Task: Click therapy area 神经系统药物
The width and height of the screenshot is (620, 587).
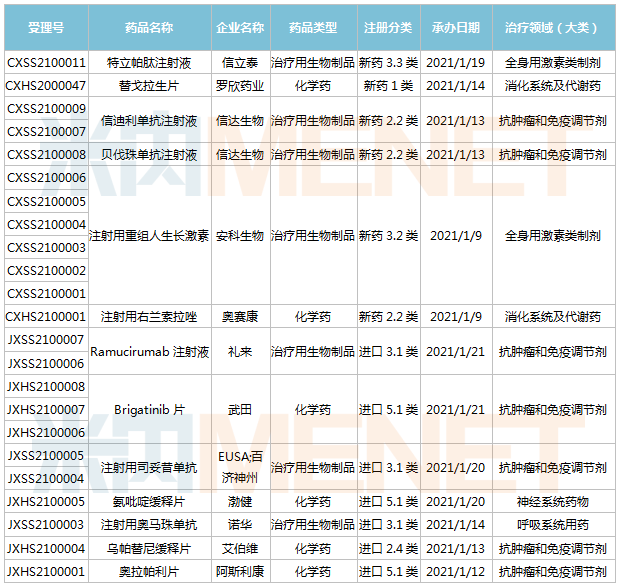Action: coord(553,502)
